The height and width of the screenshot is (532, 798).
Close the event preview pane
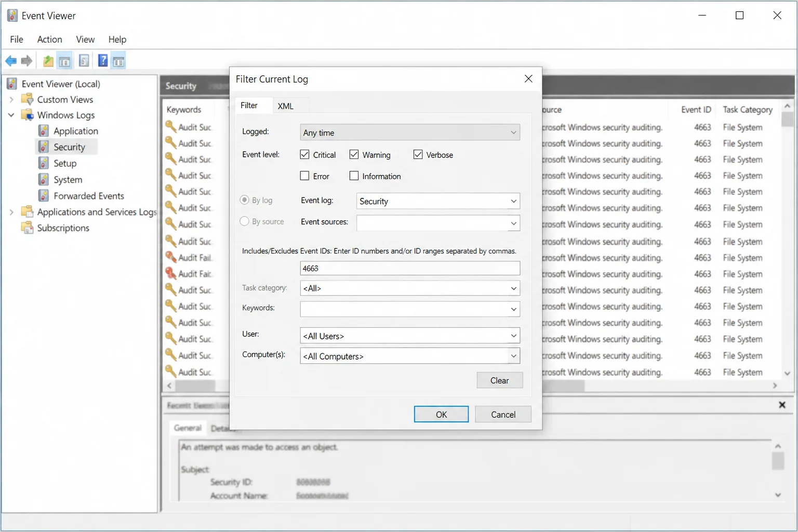tap(782, 405)
